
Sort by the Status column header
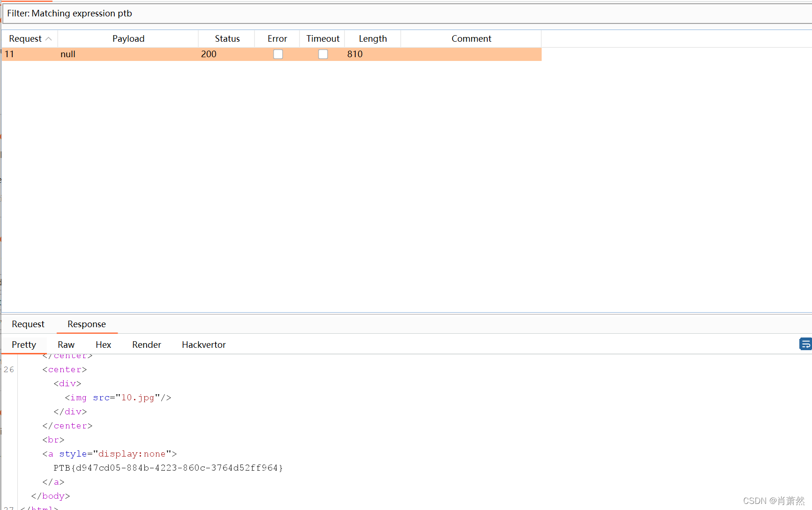click(x=227, y=39)
